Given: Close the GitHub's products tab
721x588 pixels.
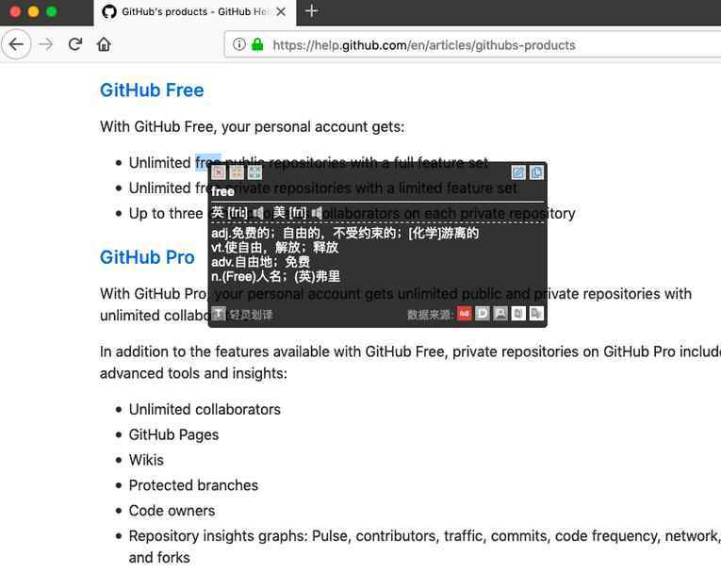Looking at the screenshot, I should click(281, 11).
